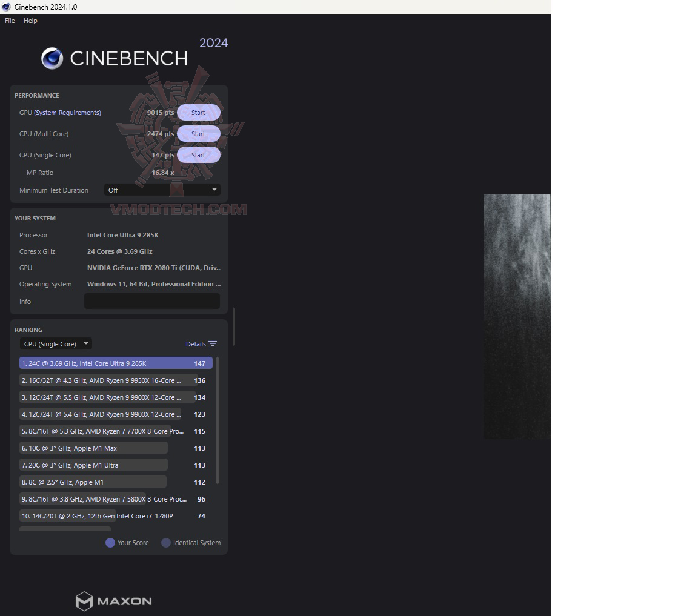Screen dimensions: 698x616
Task: Click the Info input field
Action: [x=152, y=301]
